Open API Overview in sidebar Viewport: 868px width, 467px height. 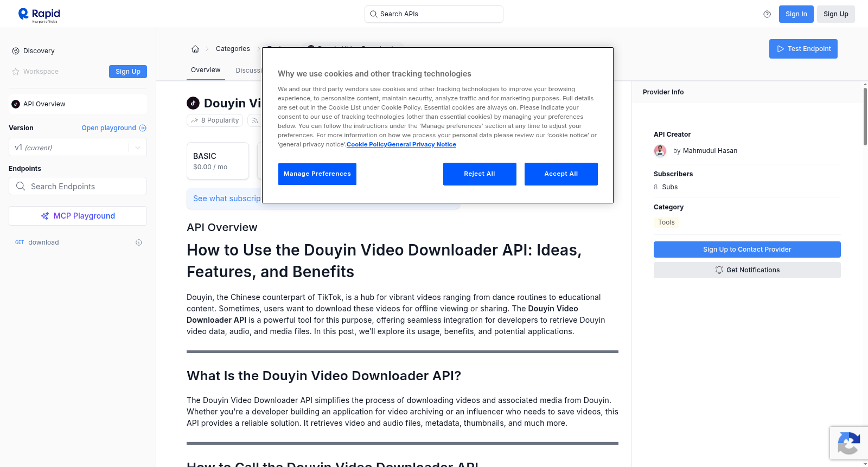click(x=78, y=104)
